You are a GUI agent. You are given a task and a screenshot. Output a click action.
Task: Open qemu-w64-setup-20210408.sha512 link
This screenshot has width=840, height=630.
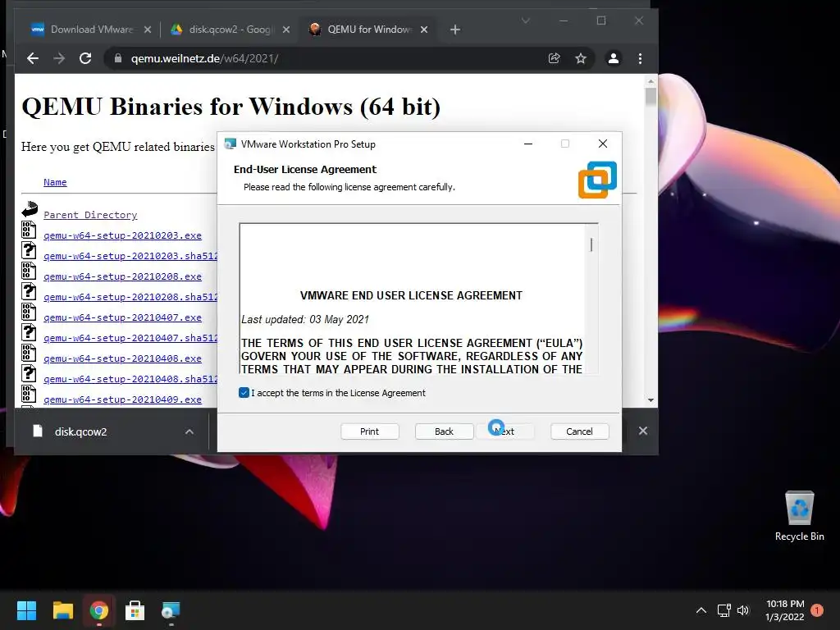click(x=130, y=379)
